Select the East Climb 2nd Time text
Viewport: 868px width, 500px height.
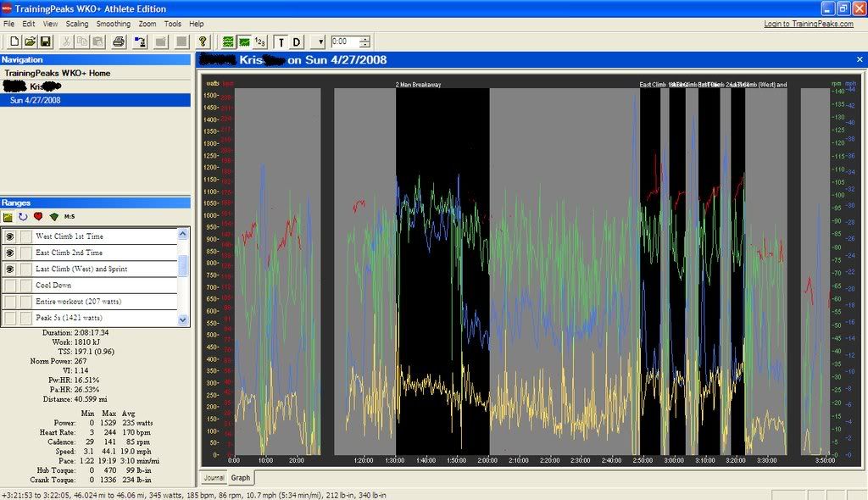click(x=70, y=253)
